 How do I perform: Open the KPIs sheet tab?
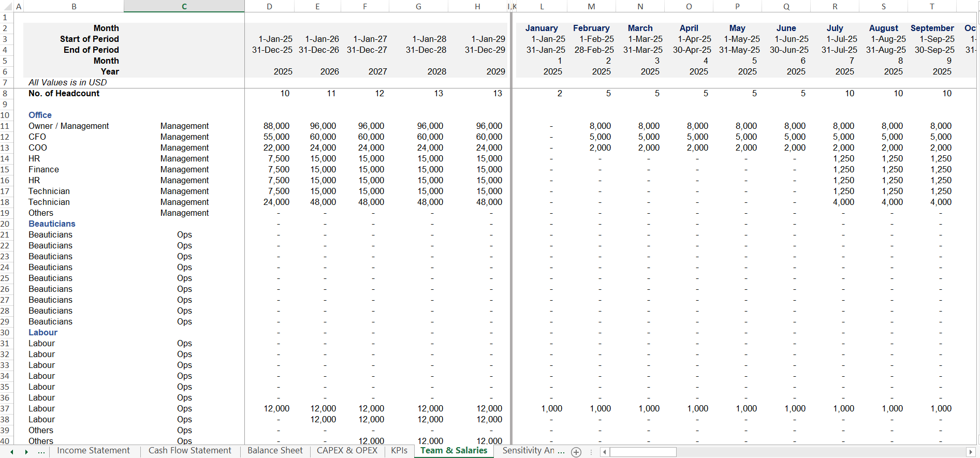(399, 451)
